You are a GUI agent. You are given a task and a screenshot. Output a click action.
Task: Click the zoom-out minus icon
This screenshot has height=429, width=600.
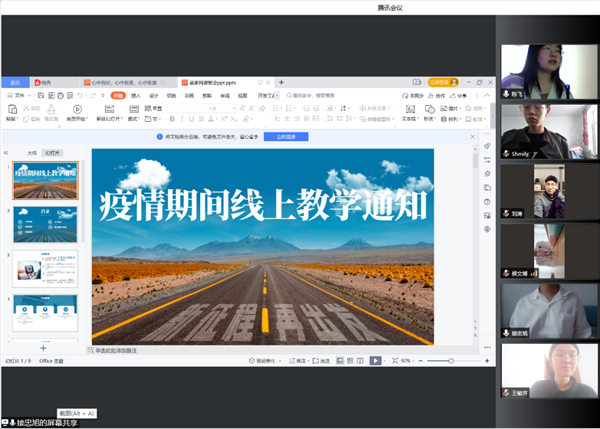[421, 360]
